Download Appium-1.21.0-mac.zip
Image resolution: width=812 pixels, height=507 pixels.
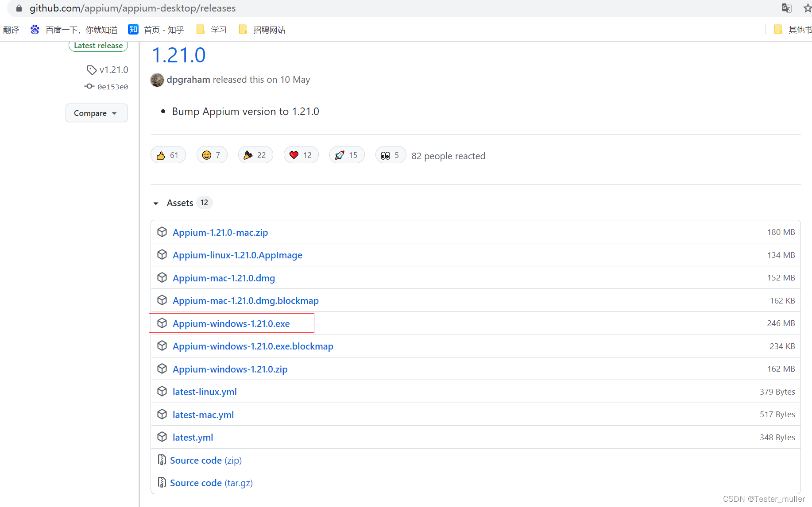pyautogui.click(x=220, y=232)
